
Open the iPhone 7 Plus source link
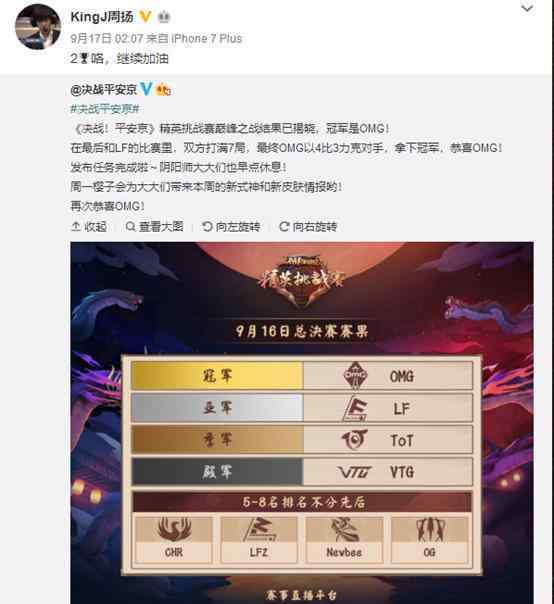click(x=206, y=39)
